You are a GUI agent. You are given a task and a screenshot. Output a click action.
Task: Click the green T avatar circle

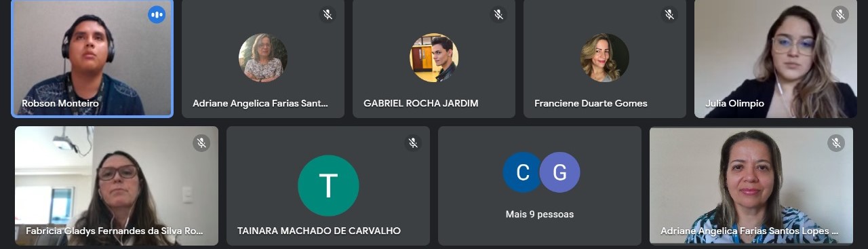(328, 185)
